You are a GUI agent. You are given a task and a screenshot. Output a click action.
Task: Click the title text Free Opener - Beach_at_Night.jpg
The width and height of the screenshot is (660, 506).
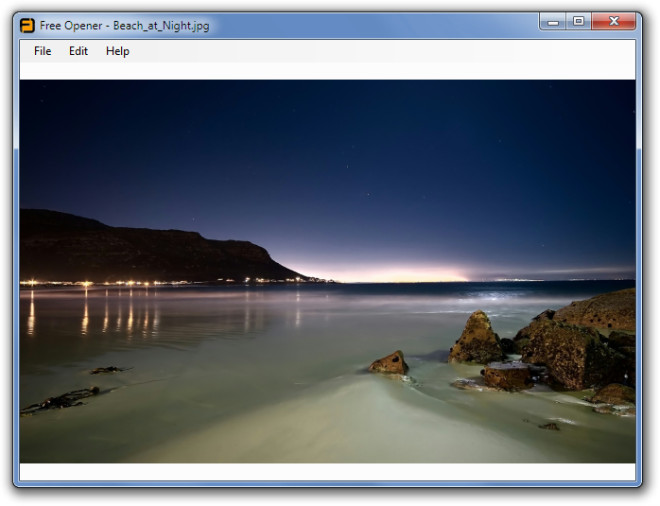click(x=125, y=26)
